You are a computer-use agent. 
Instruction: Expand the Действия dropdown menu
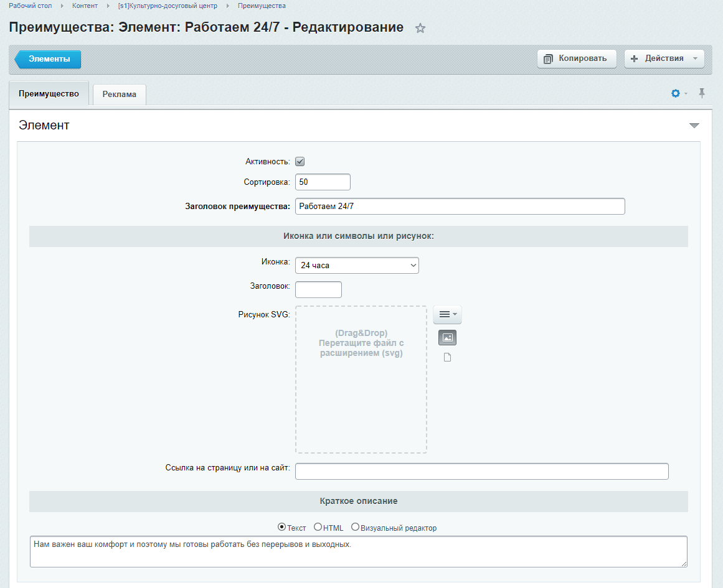click(x=664, y=58)
